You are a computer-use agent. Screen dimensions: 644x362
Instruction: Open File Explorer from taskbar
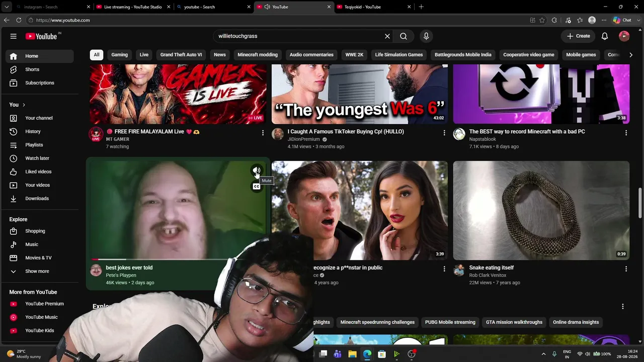[x=352, y=354]
